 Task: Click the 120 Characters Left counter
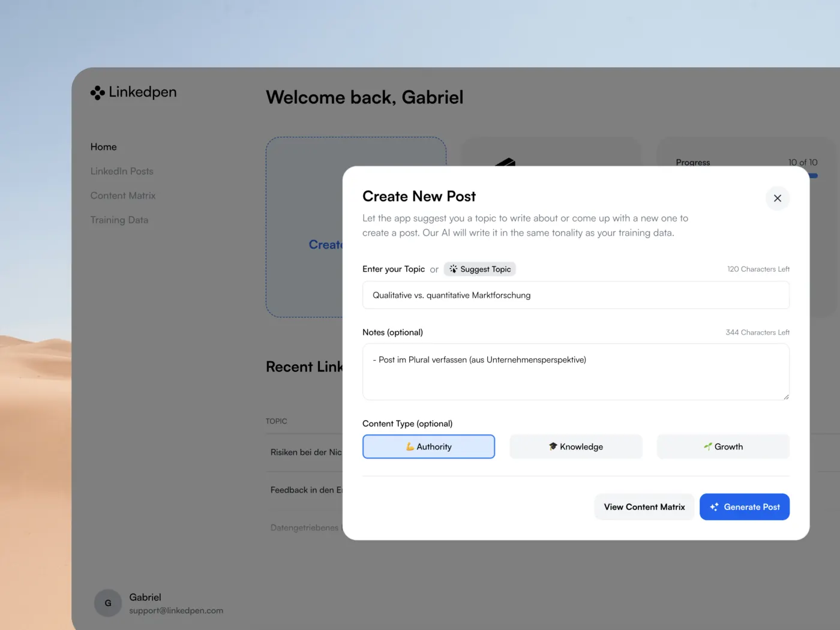click(758, 269)
